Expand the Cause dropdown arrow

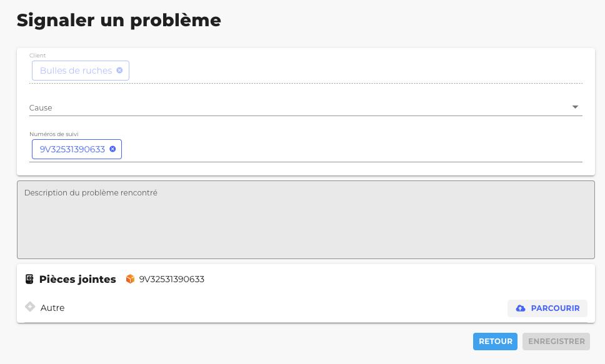tap(576, 107)
